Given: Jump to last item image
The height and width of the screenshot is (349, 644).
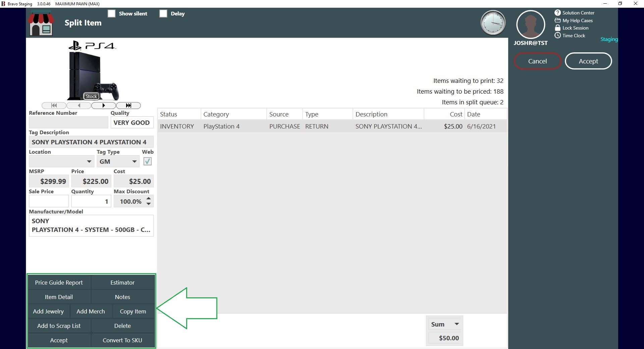Looking at the screenshot, I should (x=128, y=105).
